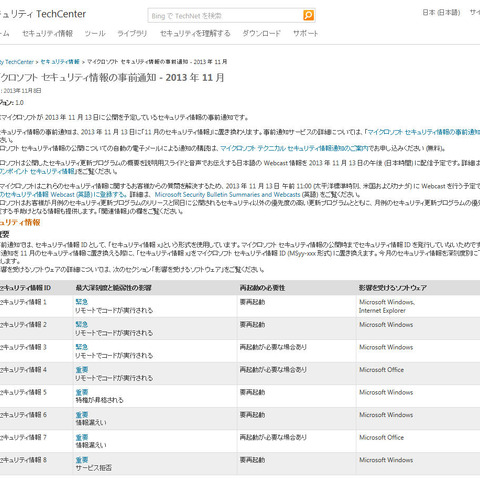Click 重要 severity link for セキュリティ情報 7
The width and height of the screenshot is (480, 480).
82,437
